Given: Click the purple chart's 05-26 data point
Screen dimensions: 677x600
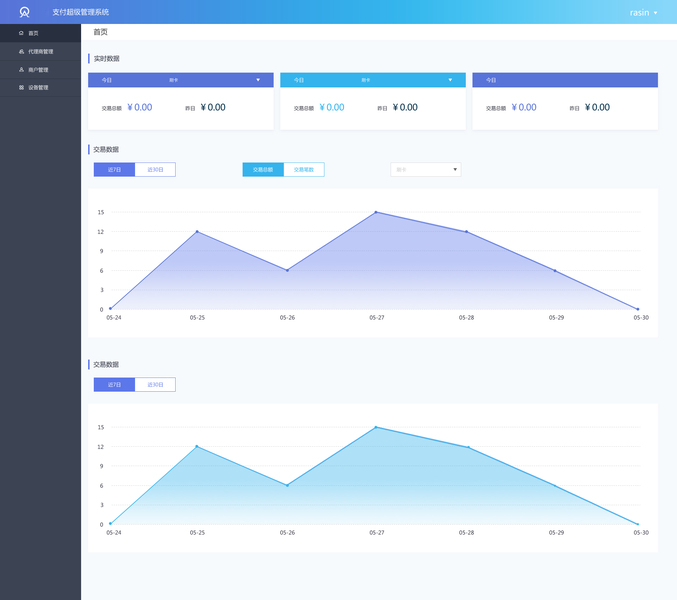Looking at the screenshot, I should [287, 270].
